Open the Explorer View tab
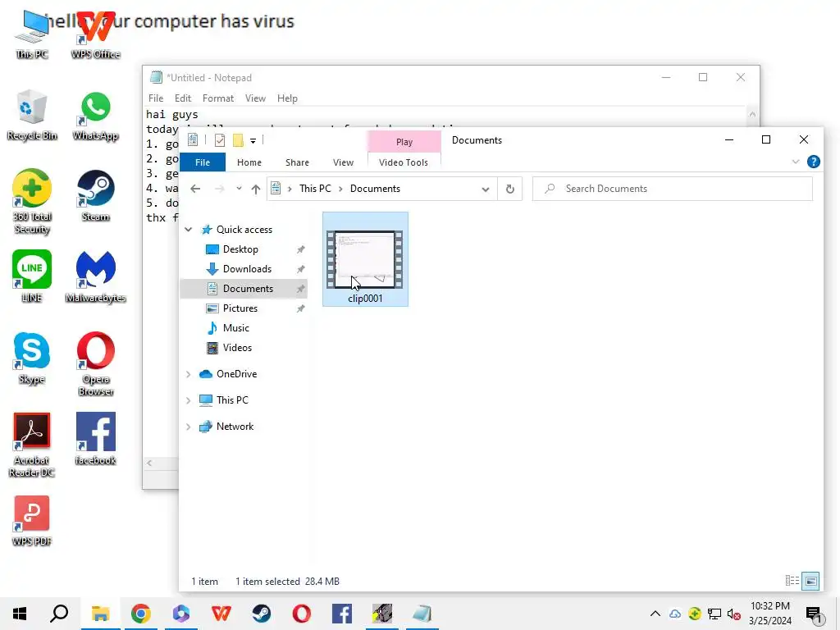 click(x=343, y=162)
